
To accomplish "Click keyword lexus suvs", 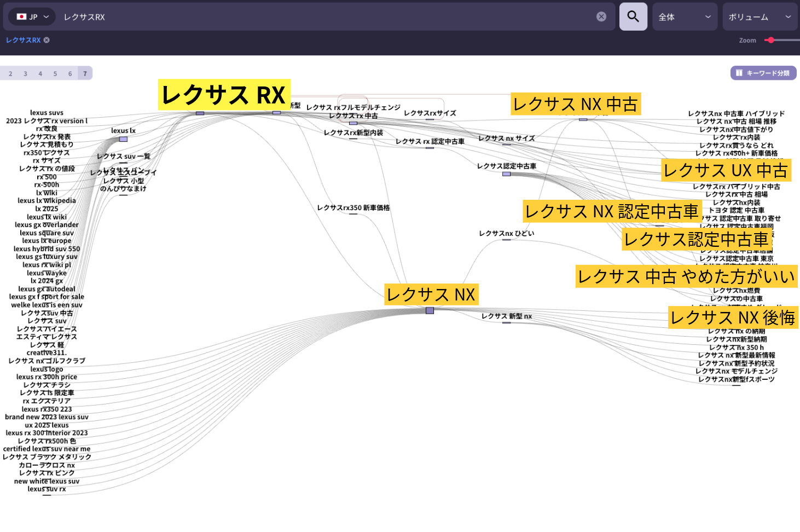I will coord(47,113).
